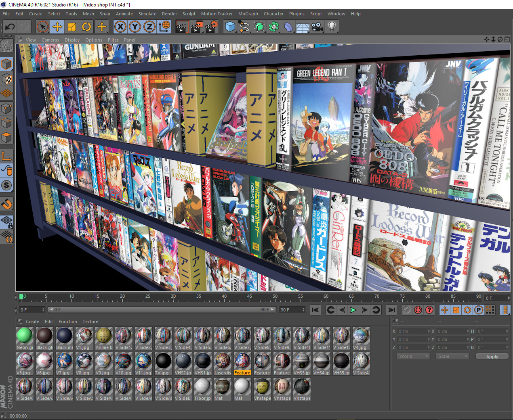Click the Enable Axis L-shaped icon
This screenshot has width=513, height=420.
(x=7, y=156)
